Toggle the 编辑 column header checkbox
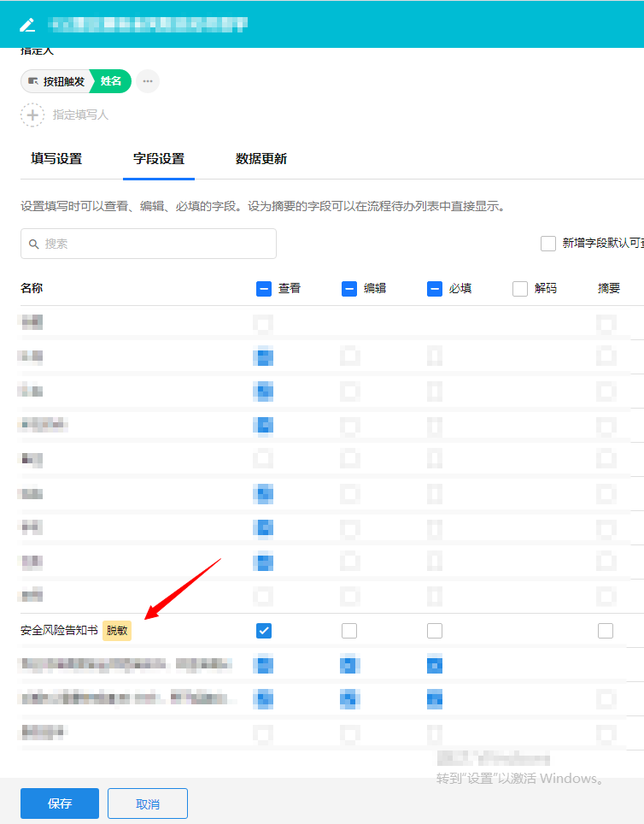Image resolution: width=644 pixels, height=824 pixels. point(349,289)
